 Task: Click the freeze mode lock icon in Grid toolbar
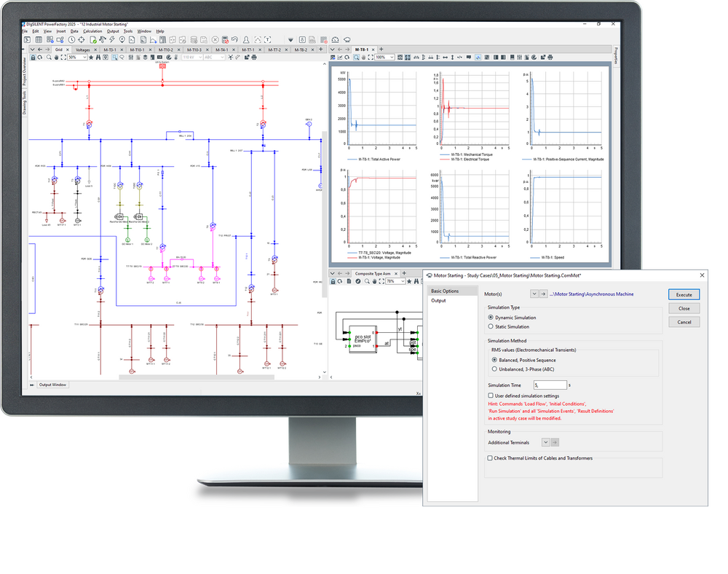pyautogui.click(x=32, y=57)
